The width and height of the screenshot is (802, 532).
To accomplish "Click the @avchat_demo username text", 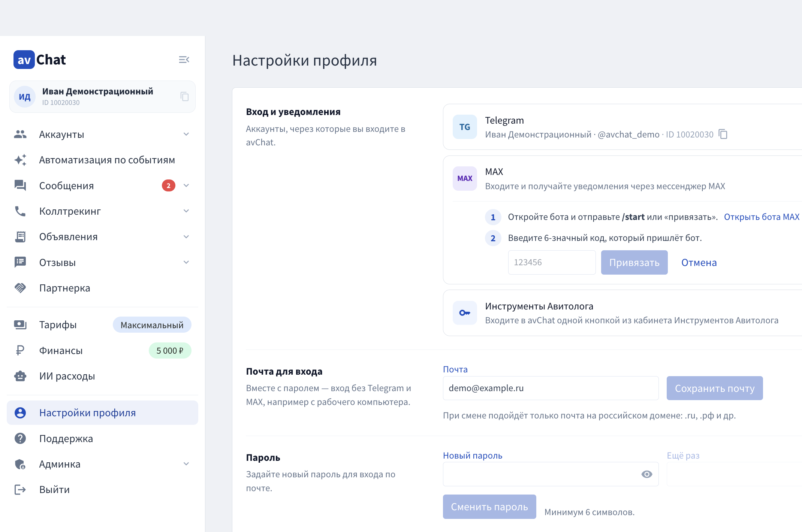I will coord(628,134).
